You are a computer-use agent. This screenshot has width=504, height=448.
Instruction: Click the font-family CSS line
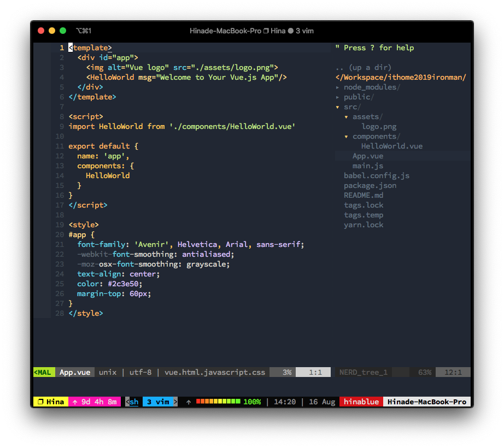(x=191, y=244)
